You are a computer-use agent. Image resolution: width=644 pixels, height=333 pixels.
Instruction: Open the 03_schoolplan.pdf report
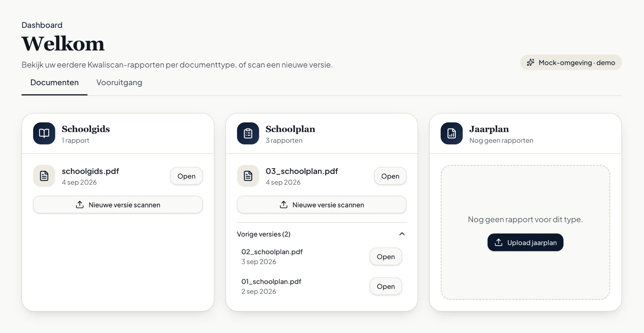click(390, 176)
